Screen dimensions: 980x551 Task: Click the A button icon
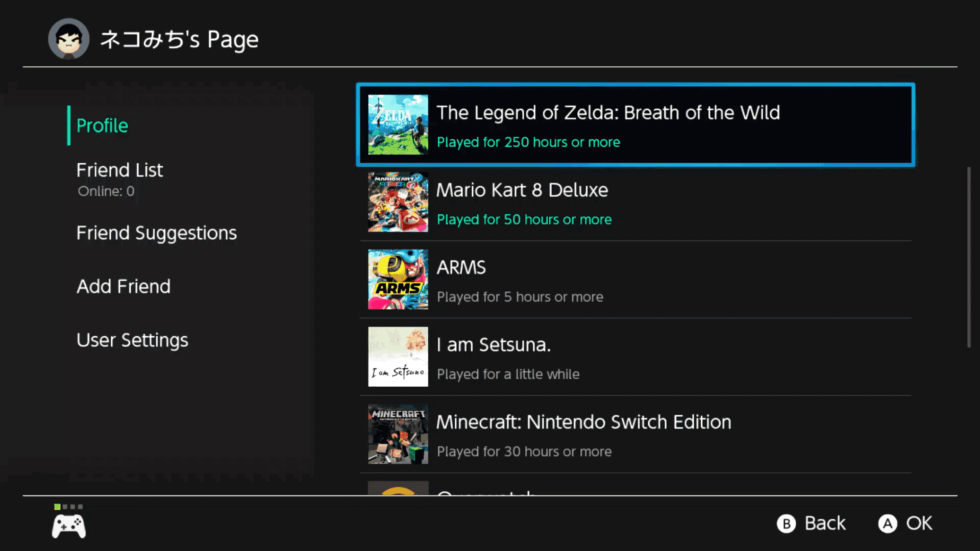click(888, 523)
